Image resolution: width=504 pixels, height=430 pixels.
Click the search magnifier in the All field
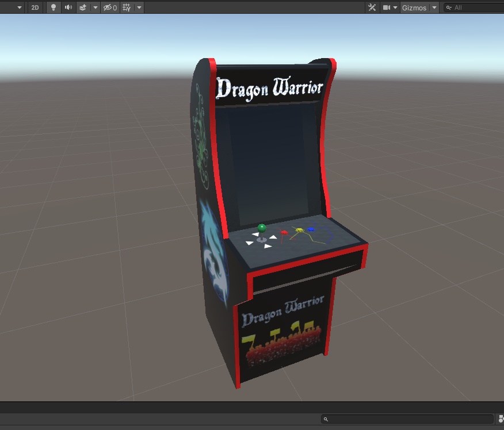click(449, 7)
